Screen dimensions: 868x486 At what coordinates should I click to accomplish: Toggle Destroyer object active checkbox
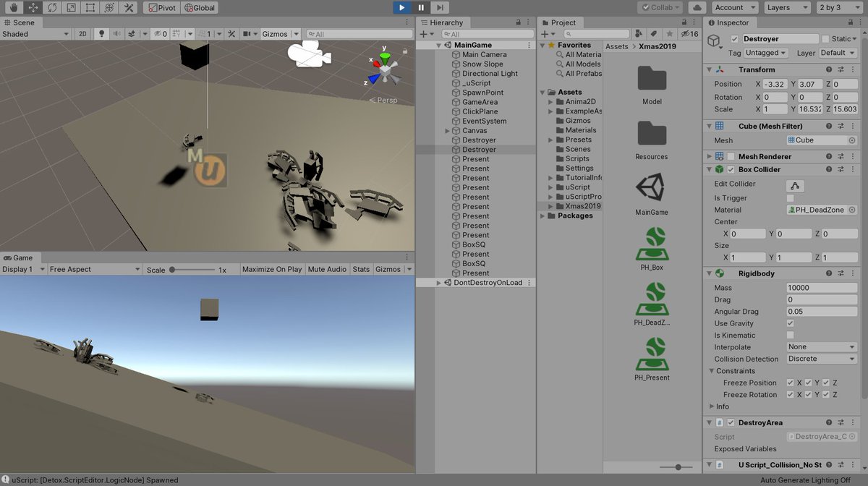click(735, 39)
